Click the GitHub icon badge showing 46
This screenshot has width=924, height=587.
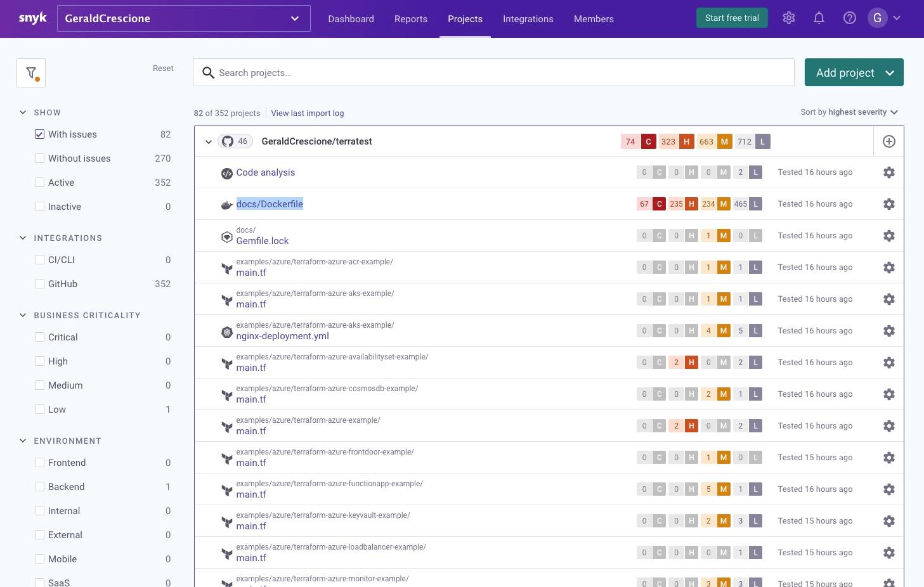coord(235,141)
